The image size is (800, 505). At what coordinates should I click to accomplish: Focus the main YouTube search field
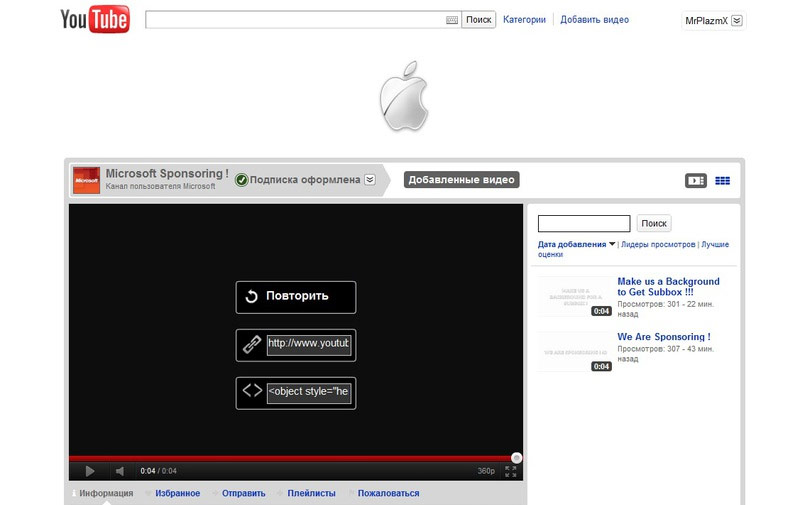click(295, 19)
